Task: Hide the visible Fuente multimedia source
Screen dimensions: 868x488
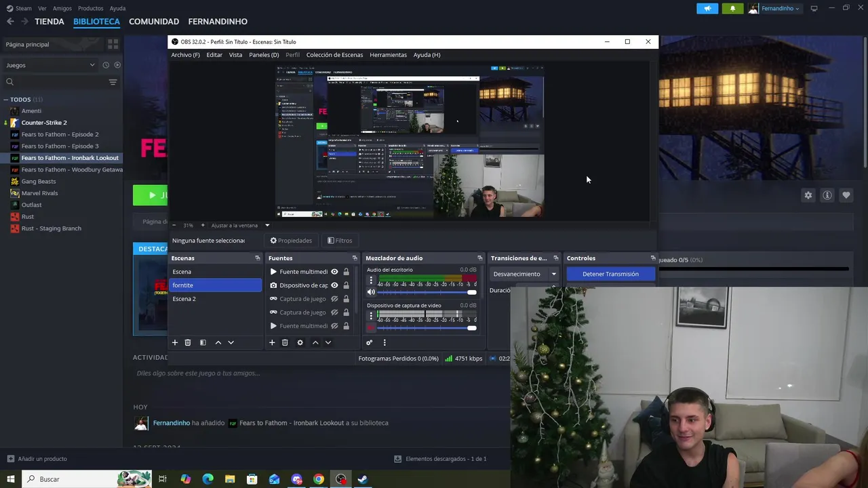Action: pos(334,272)
